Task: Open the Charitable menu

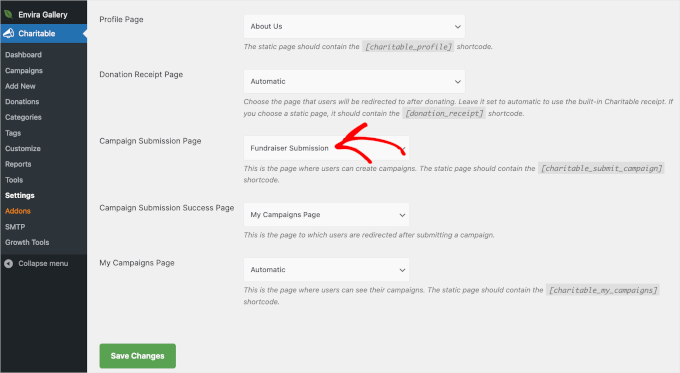Action: (x=43, y=33)
